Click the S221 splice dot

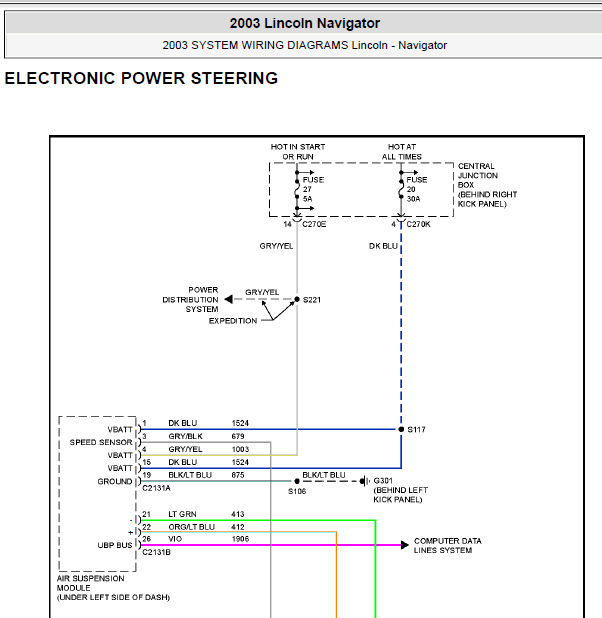pos(297,300)
